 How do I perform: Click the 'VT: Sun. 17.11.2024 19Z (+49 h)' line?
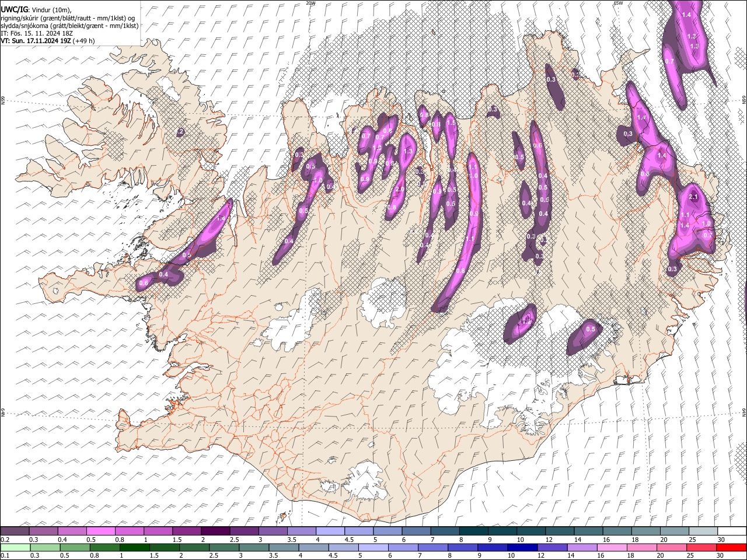coord(48,41)
